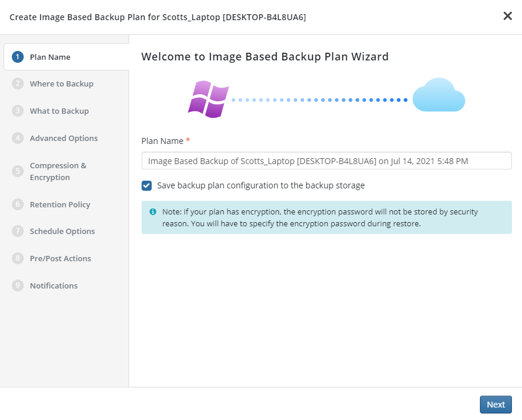
Task: Uncheck Save backup plan configuration checkbox
Action: pyautogui.click(x=146, y=185)
